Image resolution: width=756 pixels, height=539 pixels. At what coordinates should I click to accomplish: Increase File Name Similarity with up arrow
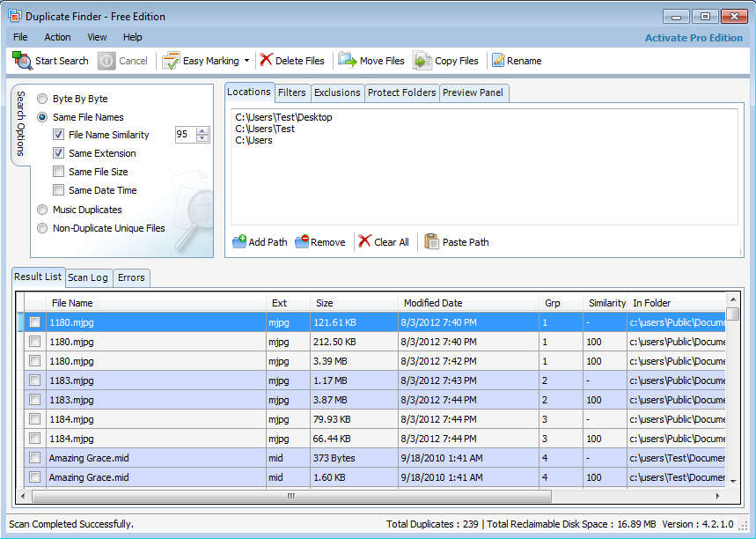pyautogui.click(x=203, y=131)
